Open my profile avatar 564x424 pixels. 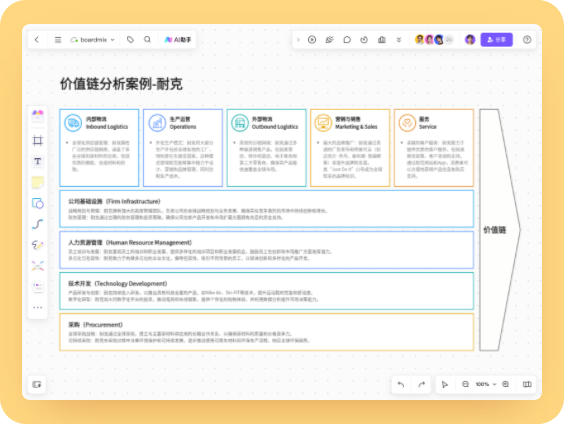point(470,40)
